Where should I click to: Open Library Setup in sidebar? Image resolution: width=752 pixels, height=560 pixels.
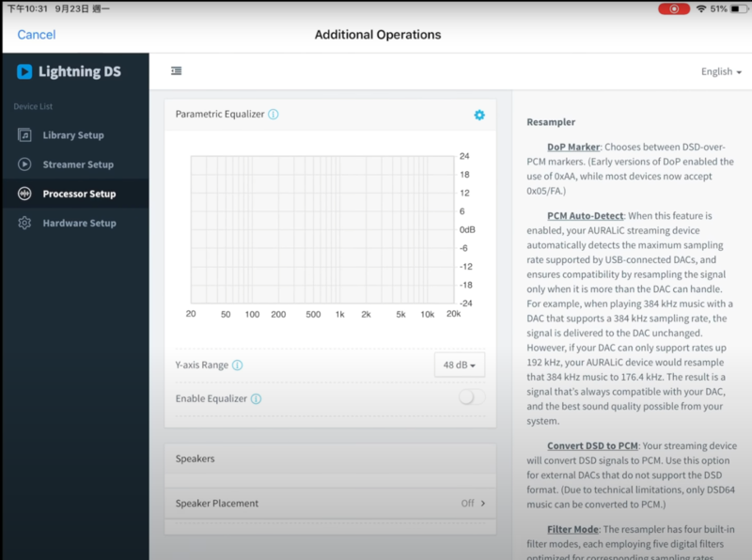pyautogui.click(x=73, y=135)
